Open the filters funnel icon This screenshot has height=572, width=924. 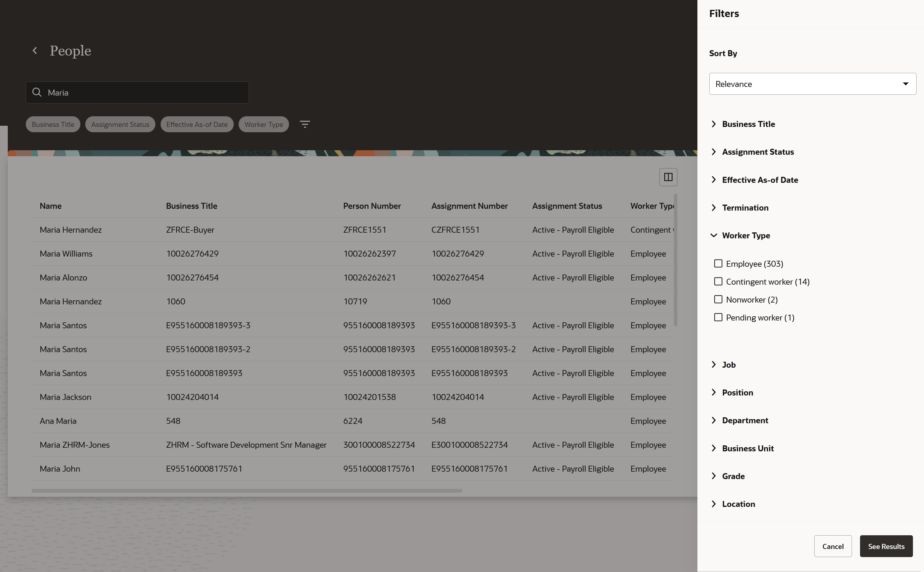coord(305,124)
